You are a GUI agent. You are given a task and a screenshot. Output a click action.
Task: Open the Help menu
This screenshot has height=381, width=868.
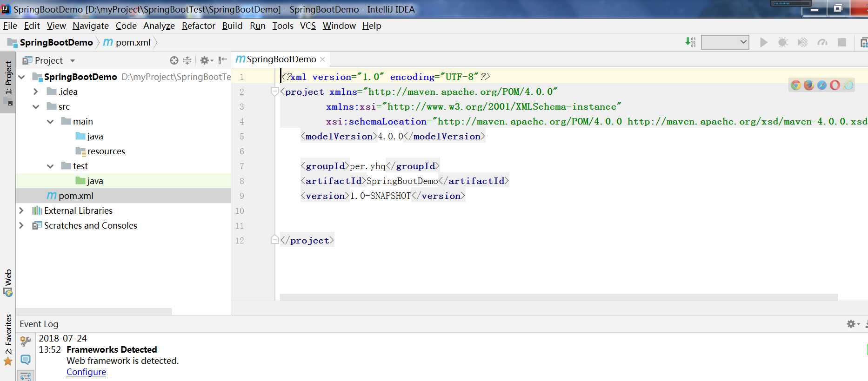(x=372, y=26)
